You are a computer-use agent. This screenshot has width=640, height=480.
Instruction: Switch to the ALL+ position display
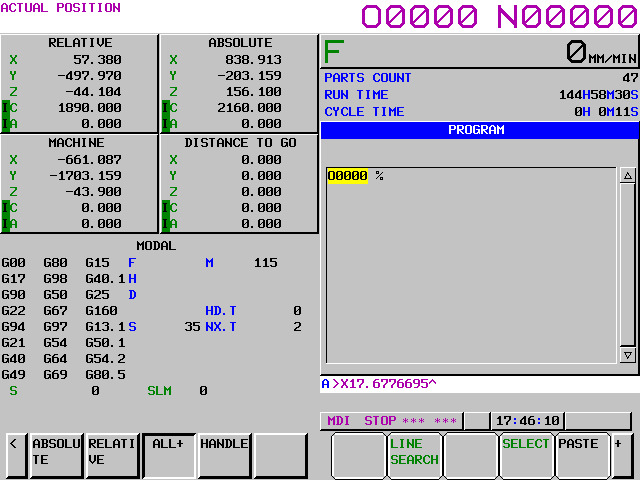click(167, 456)
